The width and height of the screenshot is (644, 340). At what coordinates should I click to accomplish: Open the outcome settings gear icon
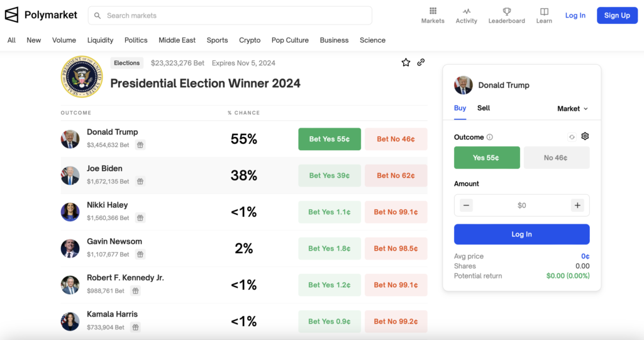[x=585, y=136]
